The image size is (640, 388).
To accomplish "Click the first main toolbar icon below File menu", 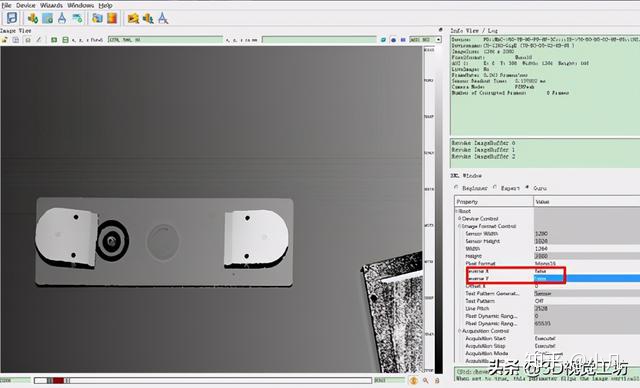I will pos(12,18).
